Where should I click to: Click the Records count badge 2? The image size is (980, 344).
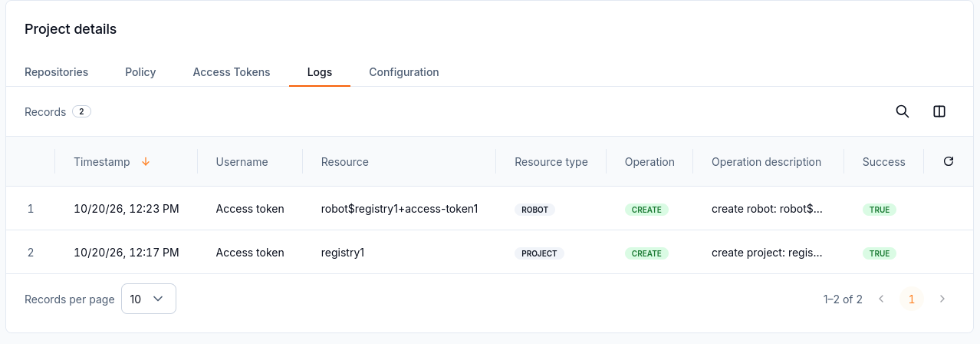[82, 111]
